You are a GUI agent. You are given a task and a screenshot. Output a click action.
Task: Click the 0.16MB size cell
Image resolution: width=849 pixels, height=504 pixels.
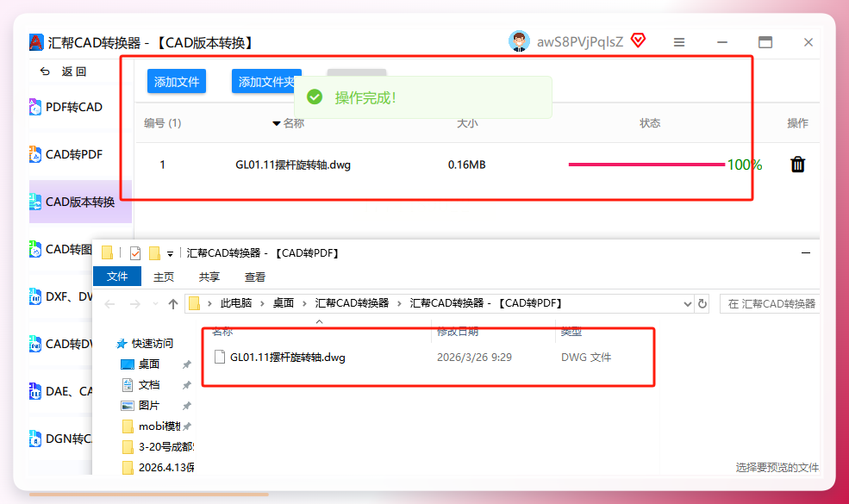466,165
